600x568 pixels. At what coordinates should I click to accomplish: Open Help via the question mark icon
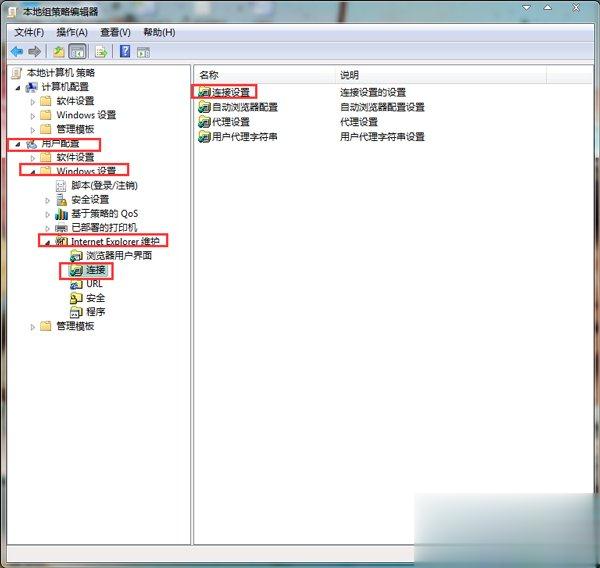[x=125, y=51]
